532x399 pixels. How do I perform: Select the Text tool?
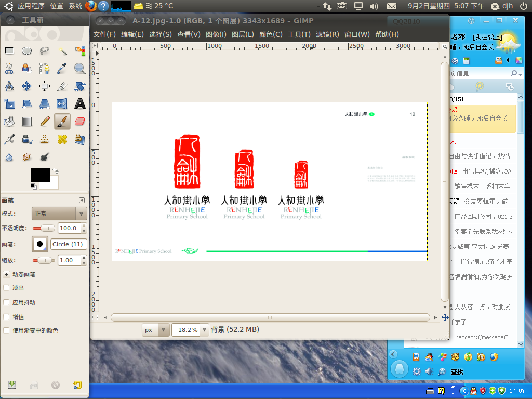click(79, 104)
